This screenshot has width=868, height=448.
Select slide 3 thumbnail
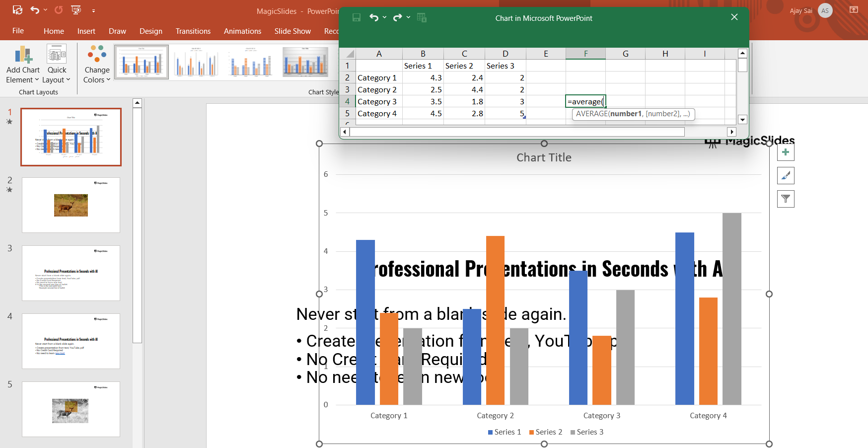[x=71, y=273]
